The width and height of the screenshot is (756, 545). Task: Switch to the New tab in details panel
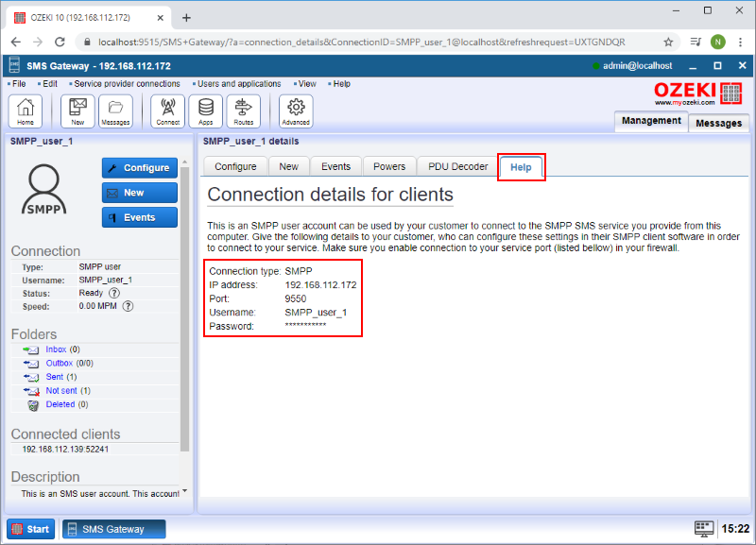click(x=289, y=167)
